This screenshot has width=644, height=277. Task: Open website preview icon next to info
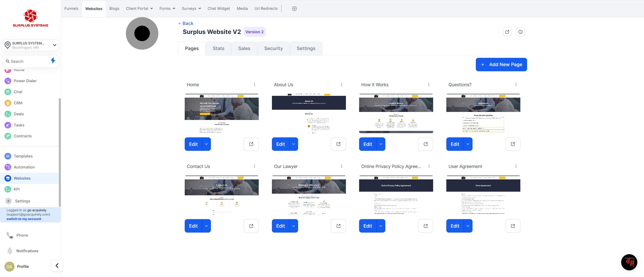click(x=507, y=32)
